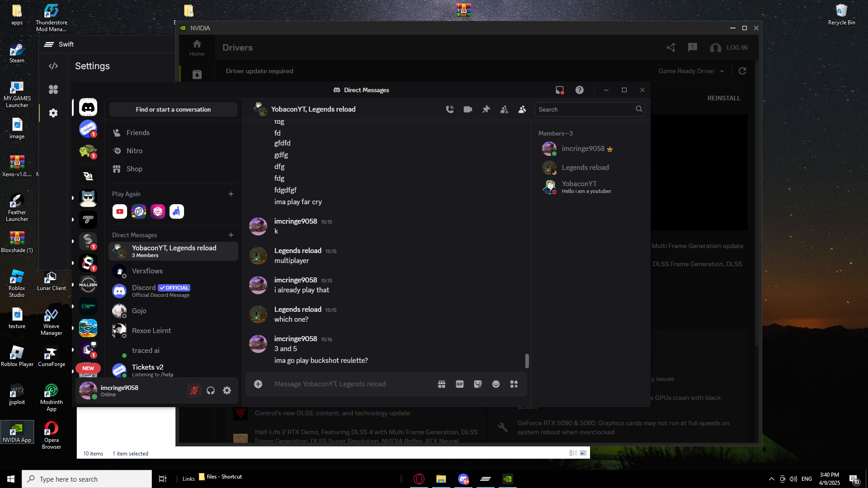This screenshot has height=488, width=868.
Task: Open the turtle server icon in Discord
Action: 88,151
